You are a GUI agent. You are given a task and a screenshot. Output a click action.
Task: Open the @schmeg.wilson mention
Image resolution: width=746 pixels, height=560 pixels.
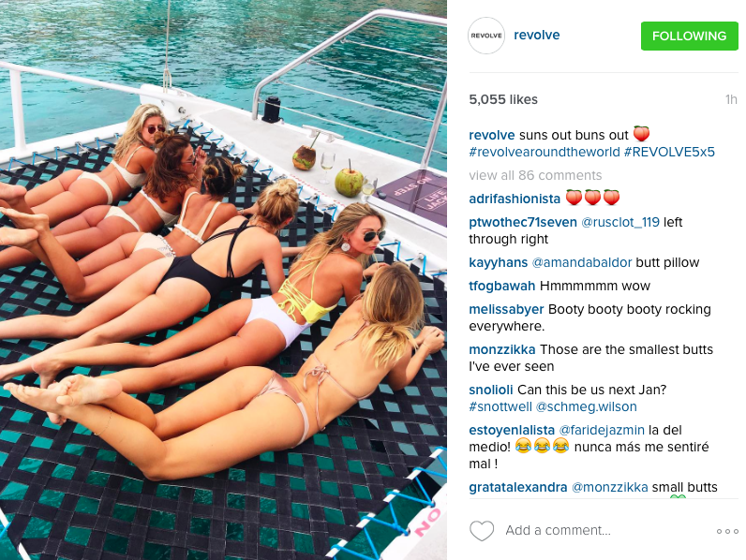(x=586, y=407)
